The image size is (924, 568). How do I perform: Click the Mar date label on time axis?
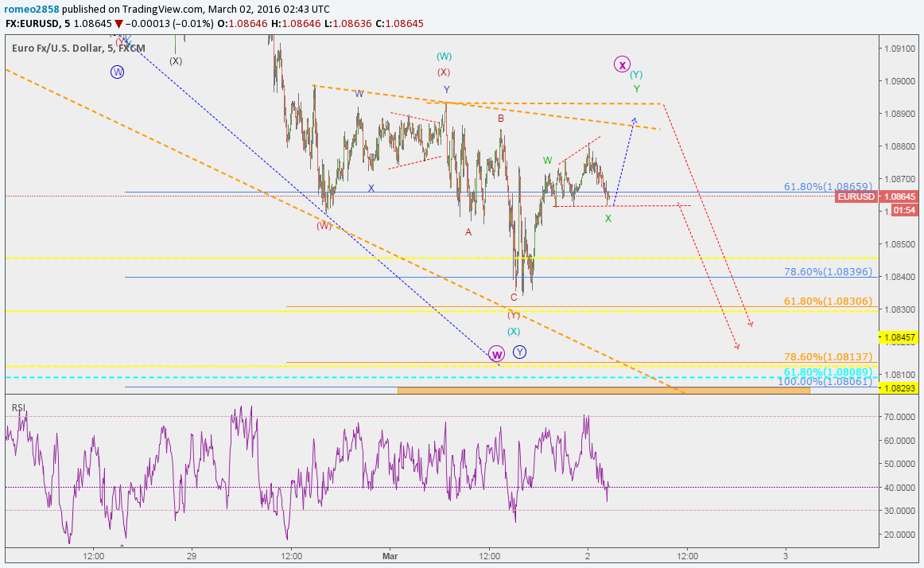[390, 555]
